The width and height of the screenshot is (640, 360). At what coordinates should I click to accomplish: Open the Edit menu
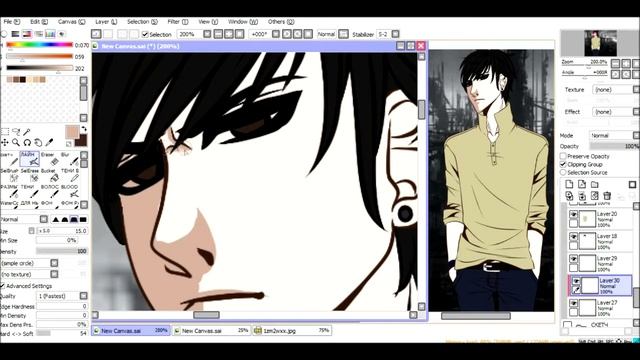point(39,22)
